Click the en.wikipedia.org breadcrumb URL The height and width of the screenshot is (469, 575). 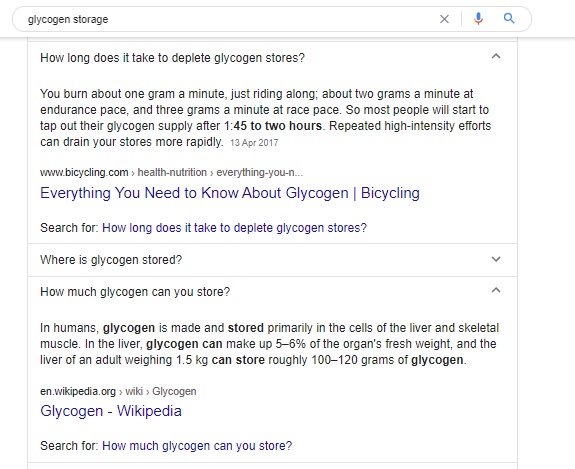pos(78,391)
